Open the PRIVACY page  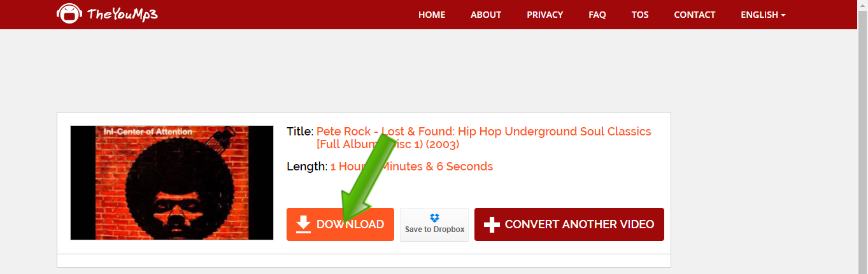(x=544, y=15)
